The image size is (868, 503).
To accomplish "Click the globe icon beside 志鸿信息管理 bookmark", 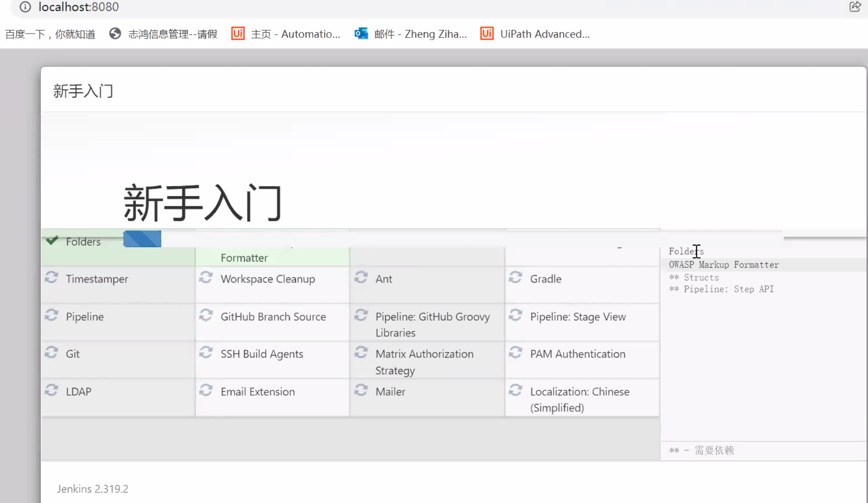I will (x=115, y=34).
